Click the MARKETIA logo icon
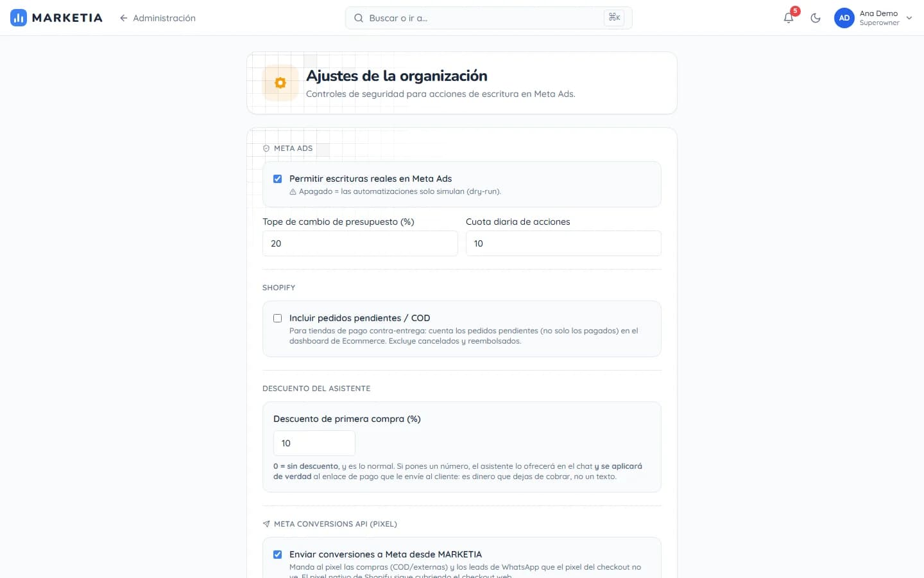This screenshot has height=578, width=924. point(19,18)
